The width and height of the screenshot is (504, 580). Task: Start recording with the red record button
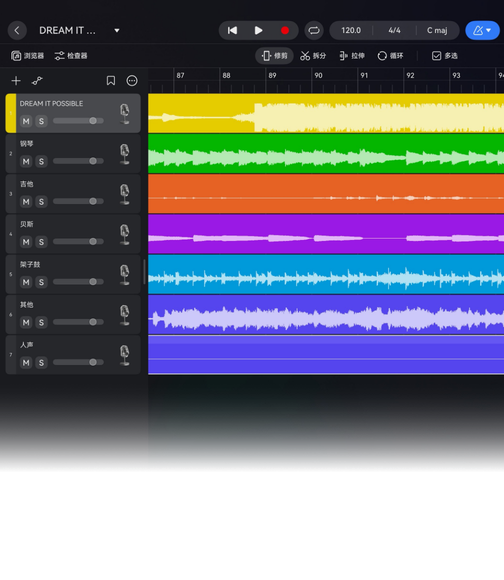[x=285, y=30]
